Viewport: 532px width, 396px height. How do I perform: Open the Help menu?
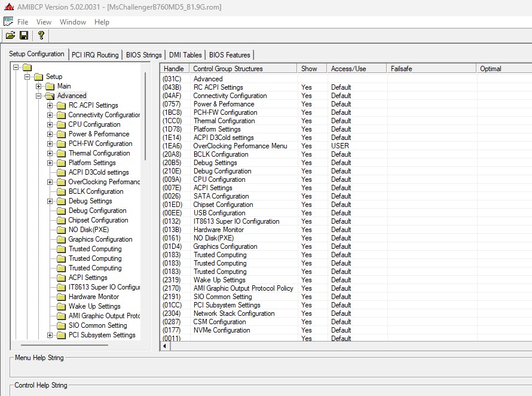coord(102,22)
